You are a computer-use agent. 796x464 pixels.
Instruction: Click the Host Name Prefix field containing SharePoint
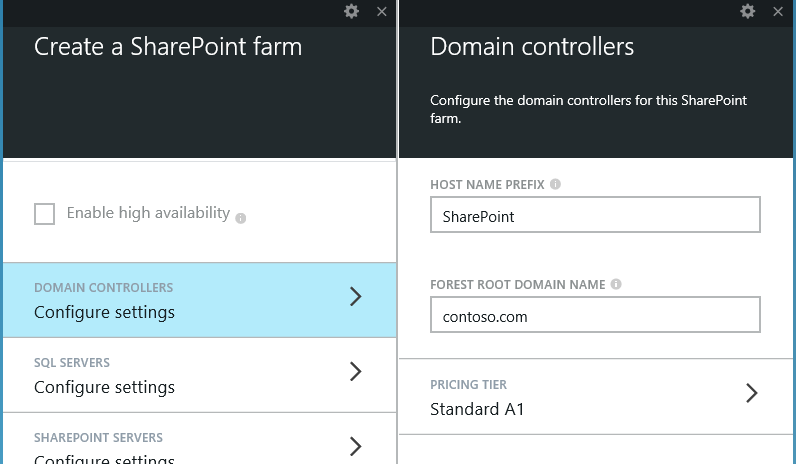tap(595, 215)
